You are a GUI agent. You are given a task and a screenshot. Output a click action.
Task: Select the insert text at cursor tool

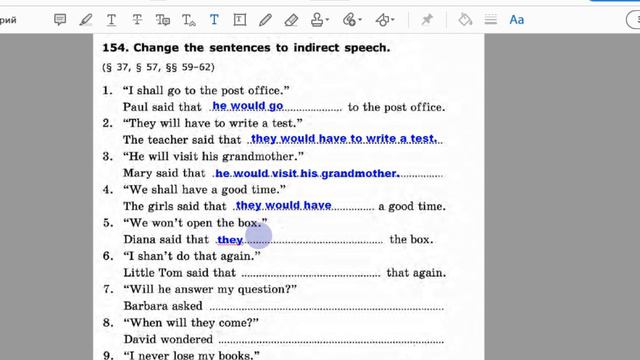tap(188, 20)
